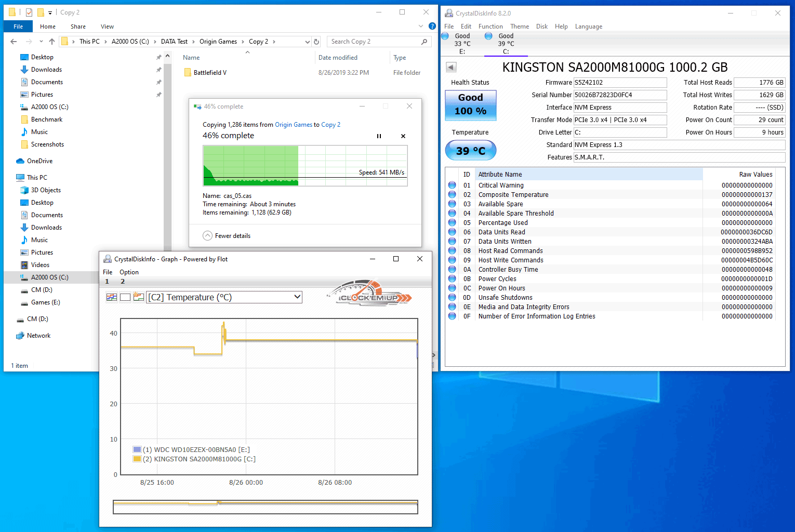Go up one folder level in Explorer

(x=52, y=42)
